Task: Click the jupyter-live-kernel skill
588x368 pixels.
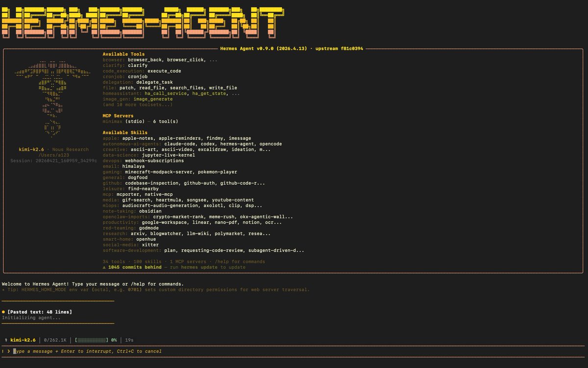Action: click(x=169, y=155)
